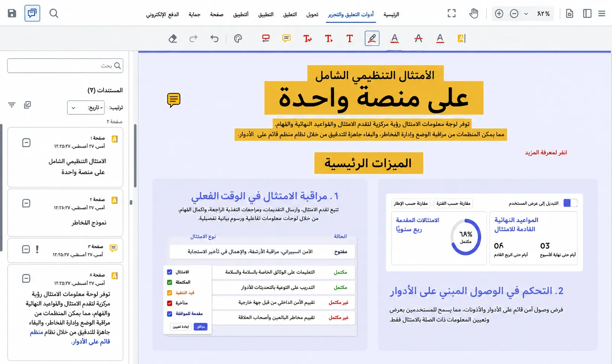Open the sort by تاريخ dropdown
The height and width of the screenshot is (364, 612).
[86, 108]
